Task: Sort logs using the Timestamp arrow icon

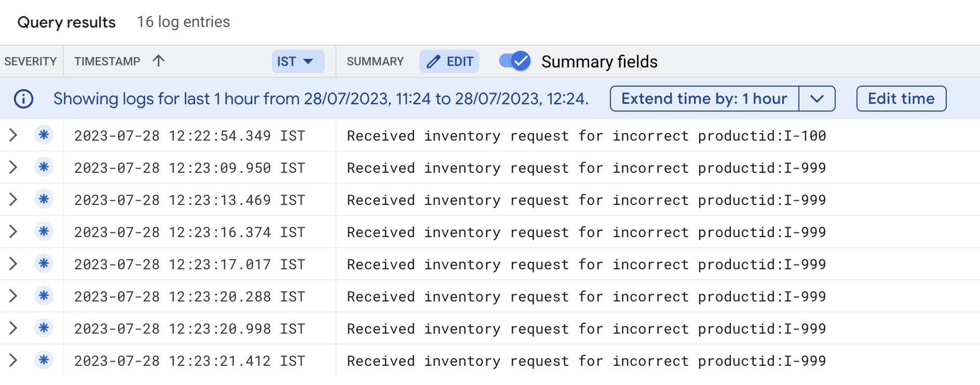Action: point(159,61)
